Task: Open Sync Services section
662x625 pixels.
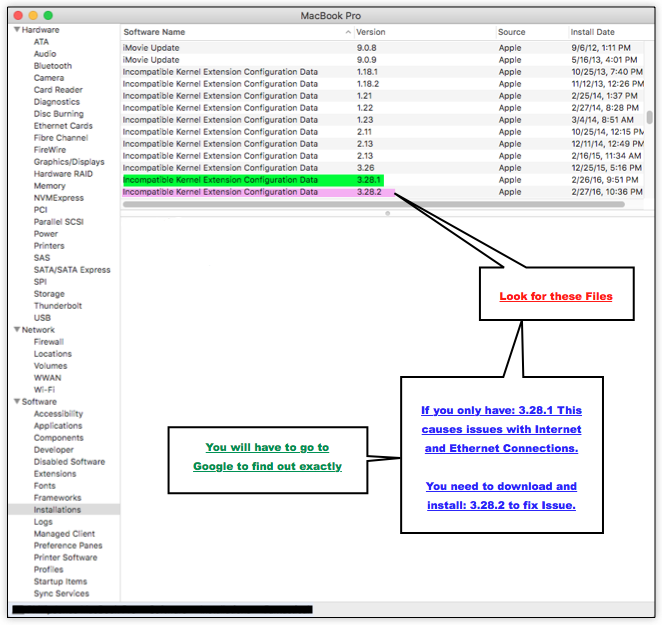Action: pyautogui.click(x=61, y=594)
